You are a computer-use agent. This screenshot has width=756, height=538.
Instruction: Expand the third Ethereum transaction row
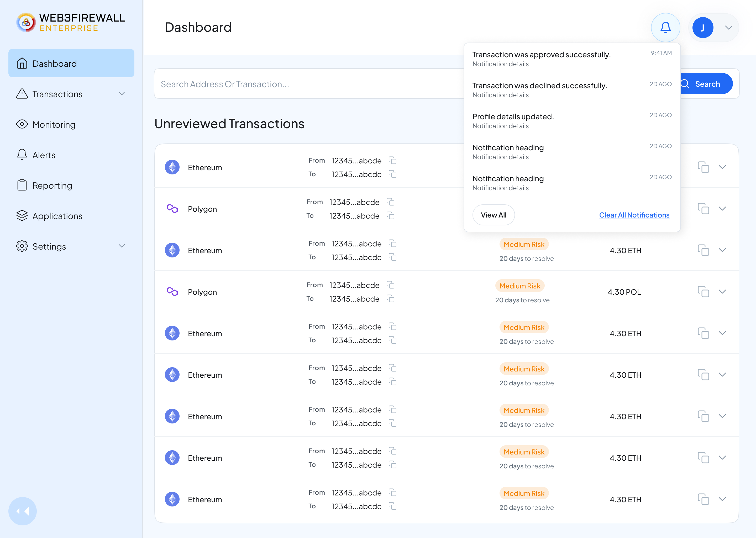pyautogui.click(x=722, y=333)
